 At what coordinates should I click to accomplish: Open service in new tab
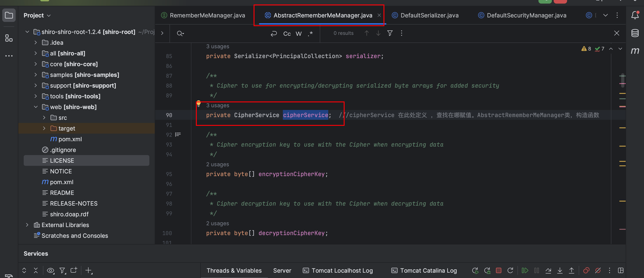[74, 270]
